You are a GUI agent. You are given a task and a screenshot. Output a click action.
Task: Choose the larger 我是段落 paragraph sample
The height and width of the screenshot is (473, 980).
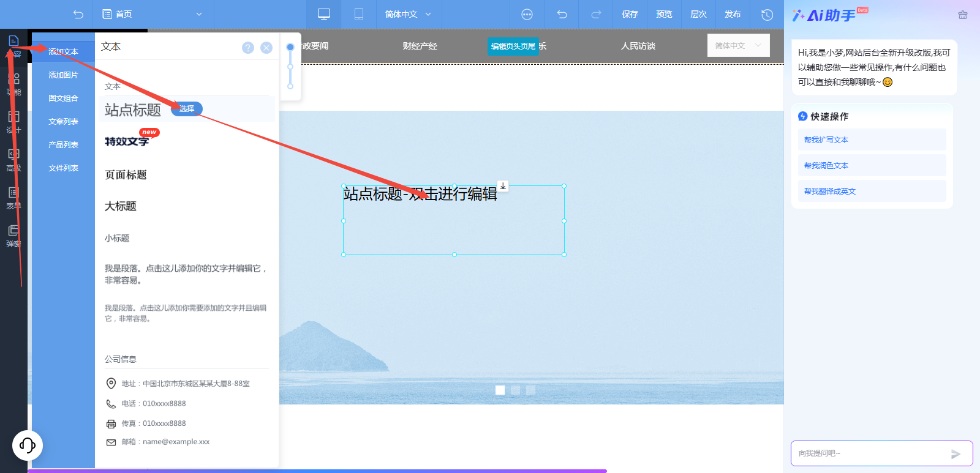tap(186, 274)
